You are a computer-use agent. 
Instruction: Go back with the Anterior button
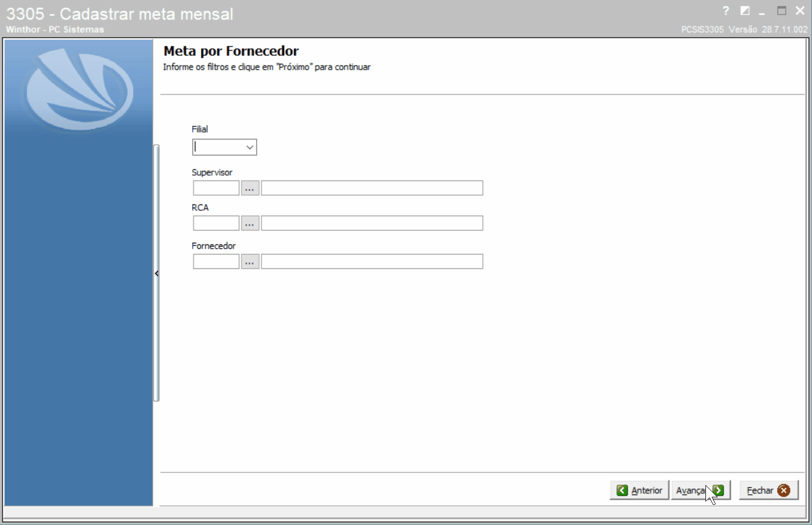[x=639, y=490]
